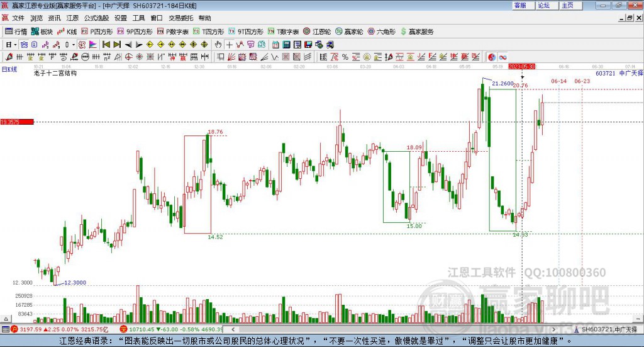Open the 交易委托 menu
The image size is (644, 347).
[x=180, y=18]
